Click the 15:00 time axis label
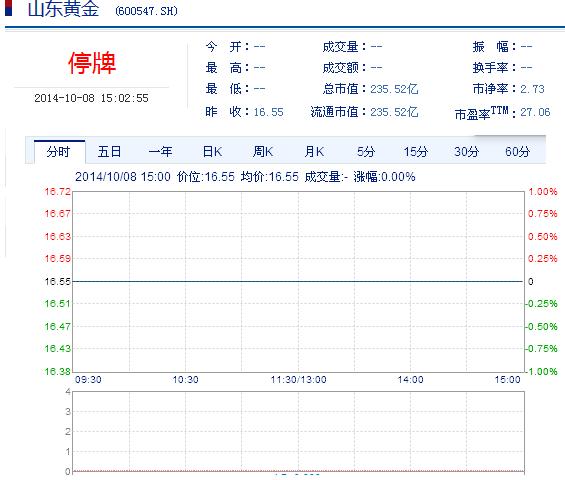The image size is (565, 480). (507, 380)
